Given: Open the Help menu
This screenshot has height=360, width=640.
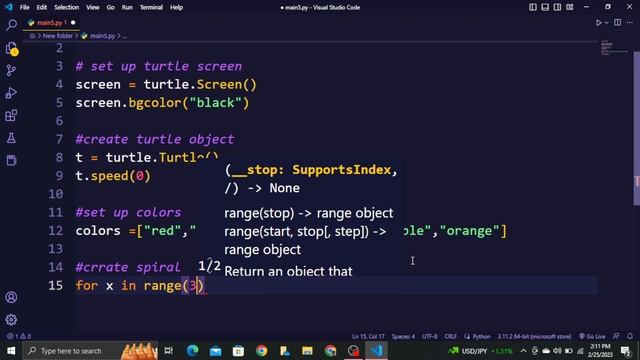Looking at the screenshot, I should [176, 7].
